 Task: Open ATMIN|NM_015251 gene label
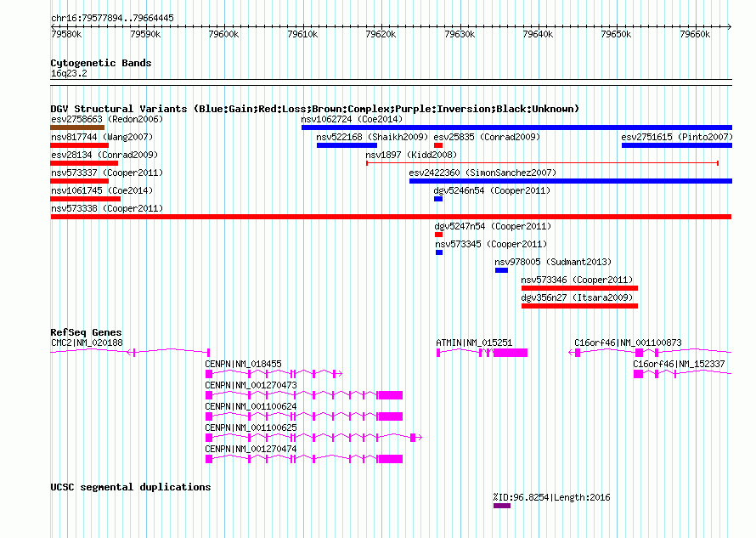(x=474, y=343)
